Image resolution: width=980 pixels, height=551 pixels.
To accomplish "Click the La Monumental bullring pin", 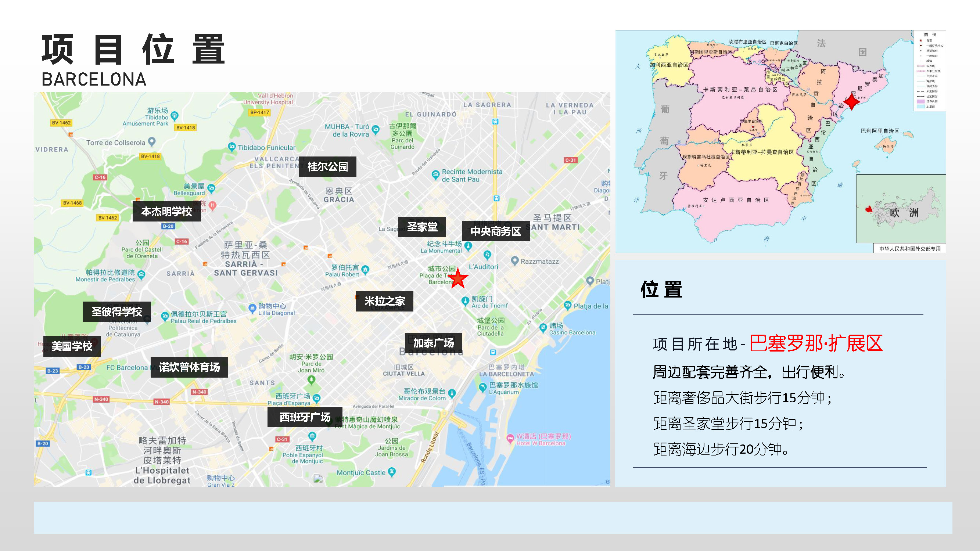I will pyautogui.click(x=468, y=246).
